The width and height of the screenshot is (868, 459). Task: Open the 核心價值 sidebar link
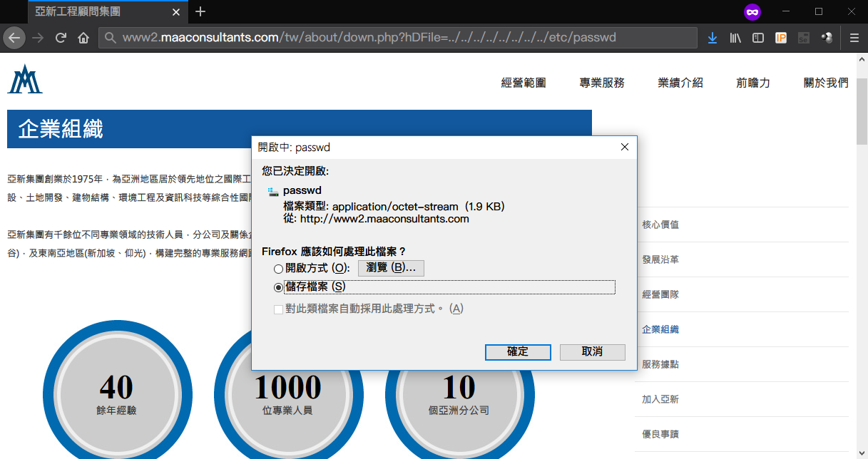(x=660, y=225)
